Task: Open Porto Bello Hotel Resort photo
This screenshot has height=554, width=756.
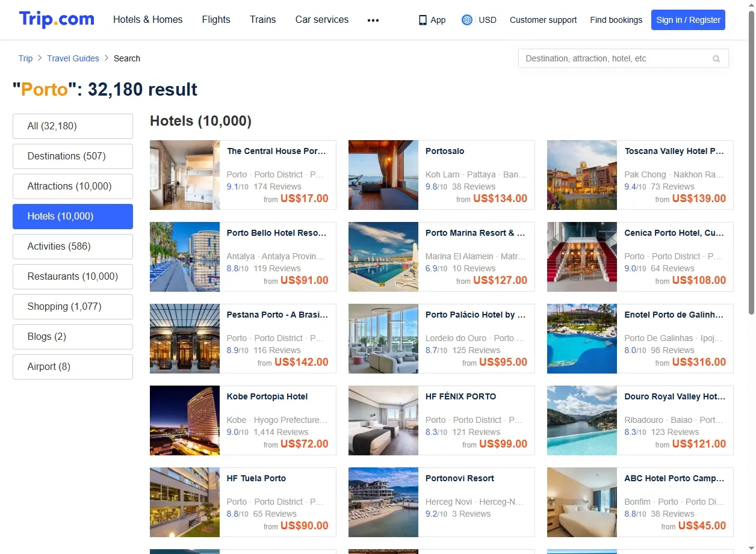Action: point(185,257)
